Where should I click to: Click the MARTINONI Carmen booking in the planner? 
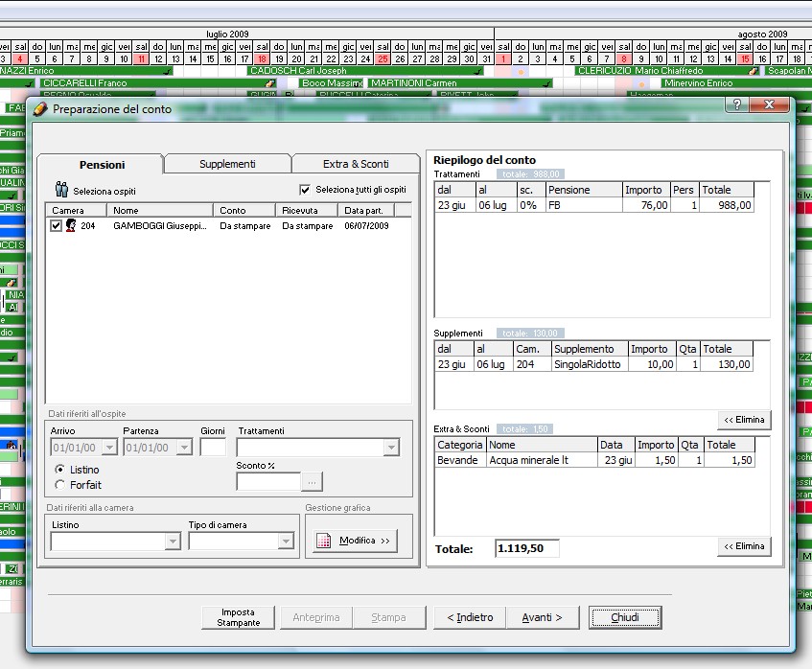tap(459, 82)
